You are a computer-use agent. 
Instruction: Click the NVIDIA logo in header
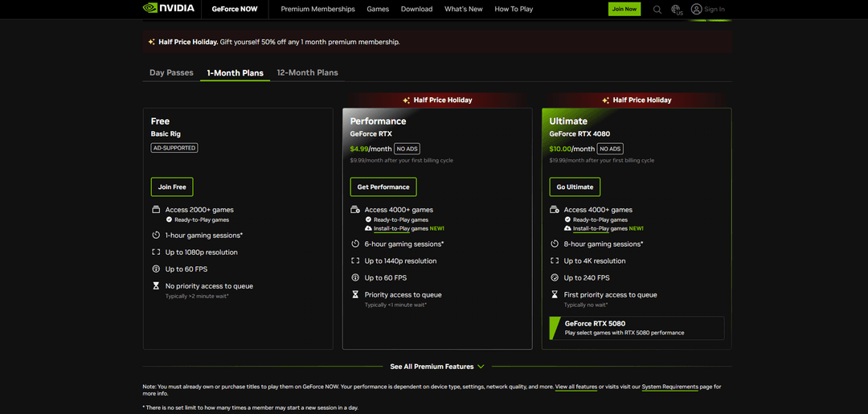pos(168,9)
